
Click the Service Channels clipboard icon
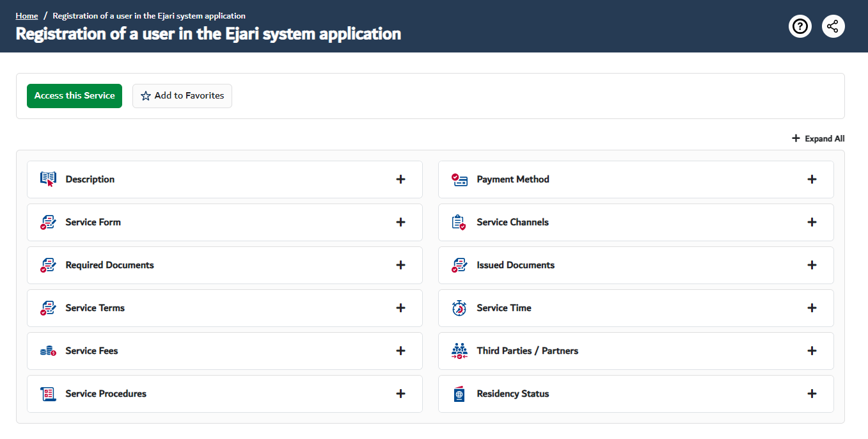tap(459, 222)
